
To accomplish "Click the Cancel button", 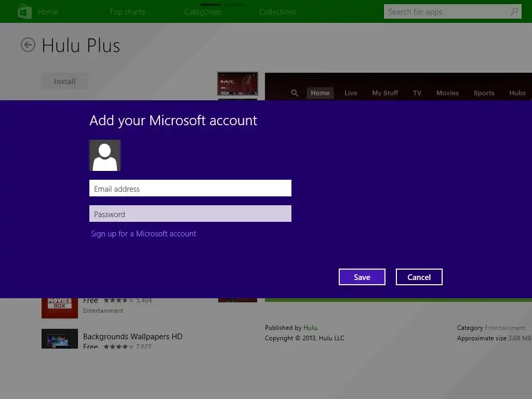I will [419, 277].
